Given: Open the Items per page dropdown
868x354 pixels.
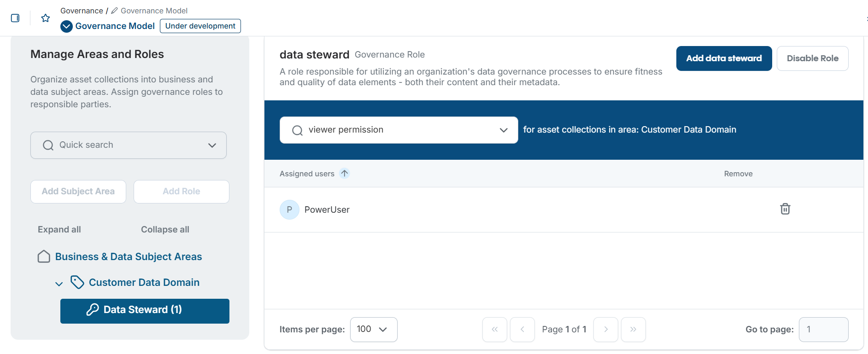Looking at the screenshot, I should pyautogui.click(x=373, y=329).
